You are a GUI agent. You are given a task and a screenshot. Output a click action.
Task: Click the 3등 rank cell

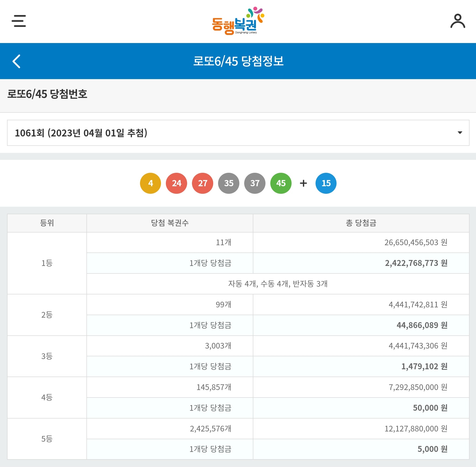coord(47,356)
